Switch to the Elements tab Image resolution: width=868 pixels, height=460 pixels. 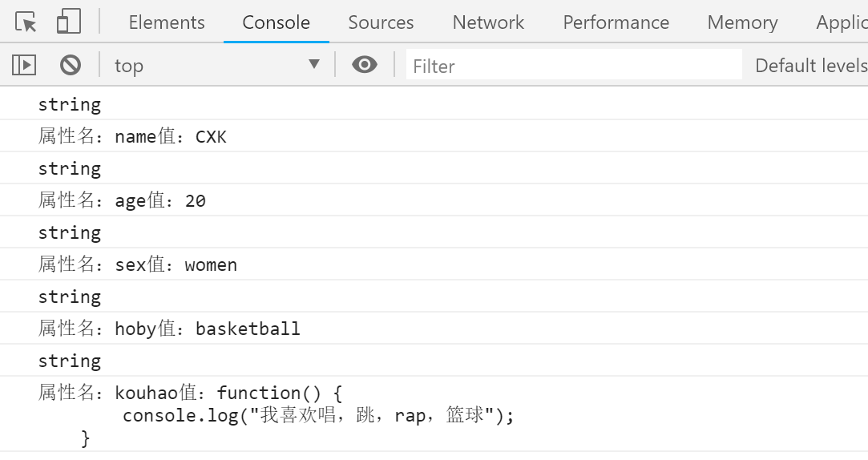[x=167, y=22]
